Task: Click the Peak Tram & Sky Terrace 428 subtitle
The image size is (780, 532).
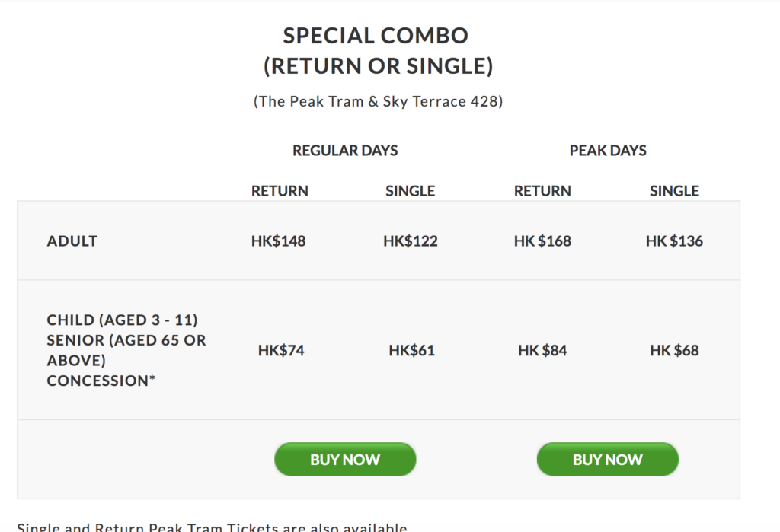Action: [378, 101]
